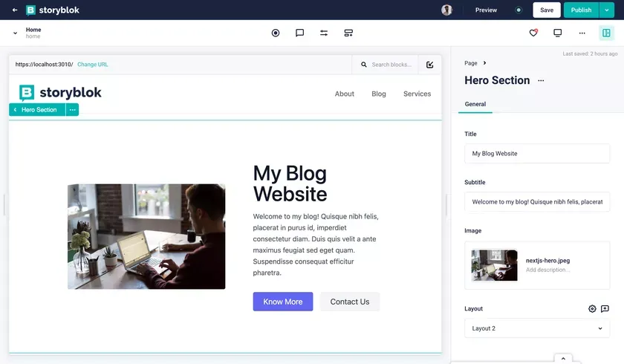Expand the Home story chevron
The width and height of the screenshot is (624, 364).
pyautogui.click(x=15, y=33)
